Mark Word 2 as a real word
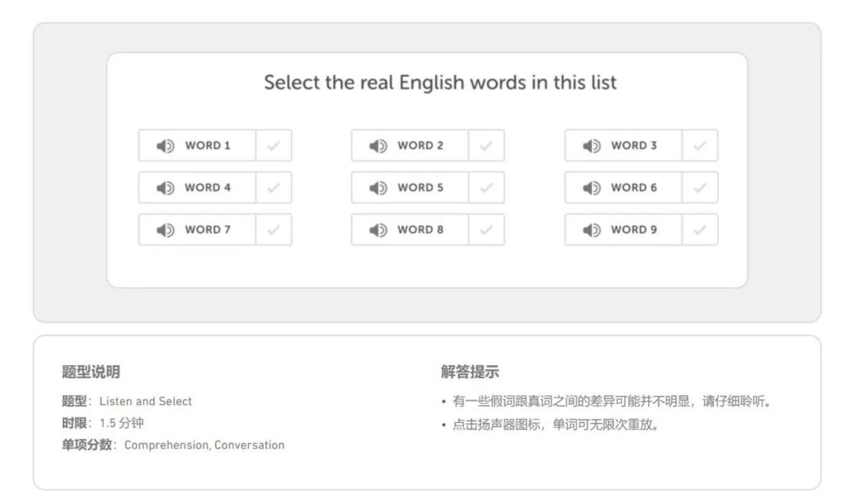Screen dimensions: 856x504 click(x=486, y=146)
